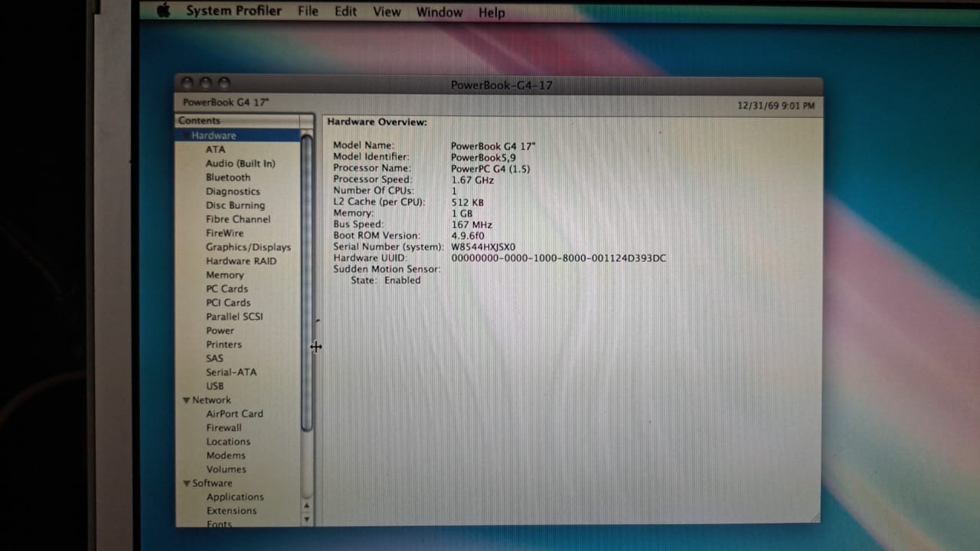Open the File menu
The width and height of the screenshot is (980, 551).
point(308,11)
